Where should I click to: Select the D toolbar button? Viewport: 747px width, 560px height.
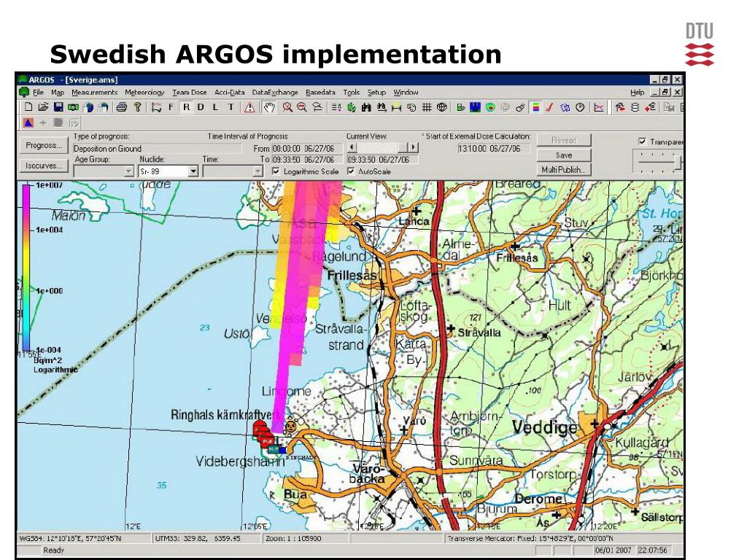pyautogui.click(x=201, y=107)
